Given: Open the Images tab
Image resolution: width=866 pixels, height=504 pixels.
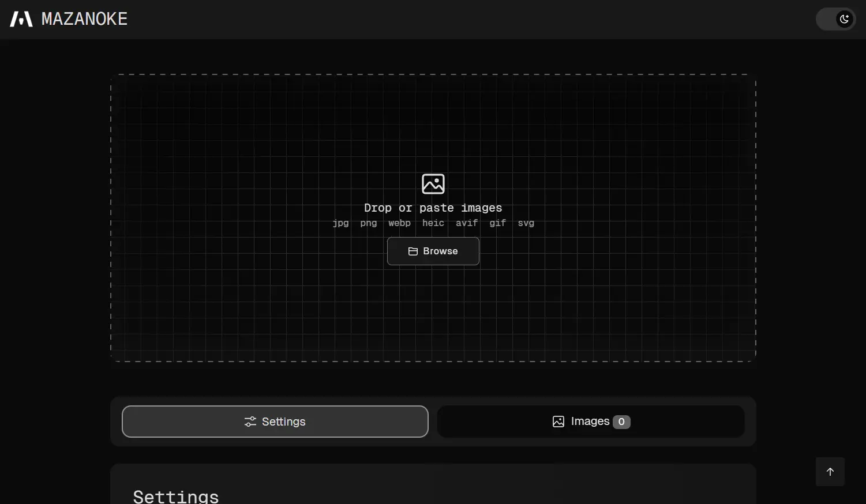Looking at the screenshot, I should click(x=590, y=422).
